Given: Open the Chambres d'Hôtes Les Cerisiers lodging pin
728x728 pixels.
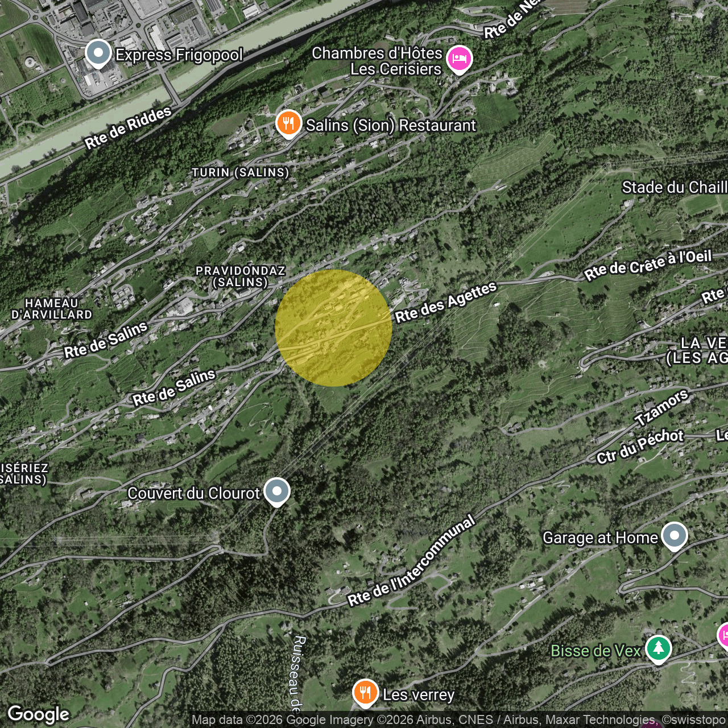Looking at the screenshot, I should (x=460, y=60).
